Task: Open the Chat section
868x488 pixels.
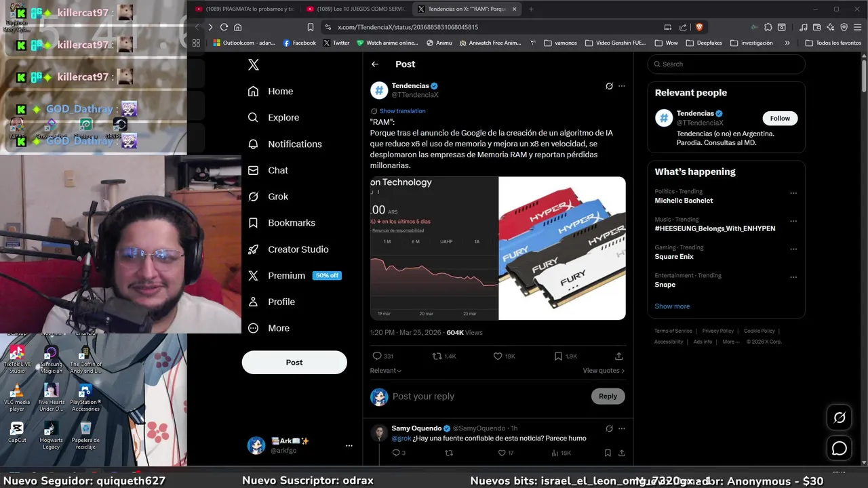Action: [268, 170]
